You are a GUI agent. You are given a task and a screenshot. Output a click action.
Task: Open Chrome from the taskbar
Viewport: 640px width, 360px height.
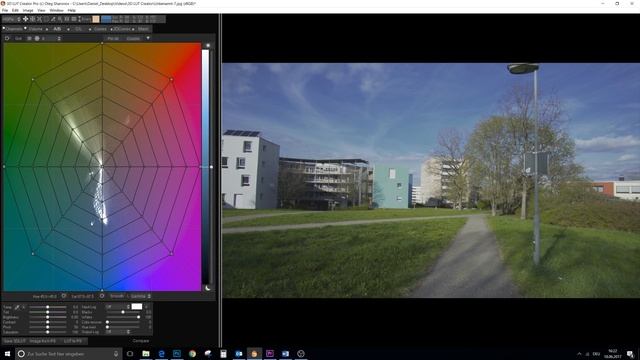point(192,353)
